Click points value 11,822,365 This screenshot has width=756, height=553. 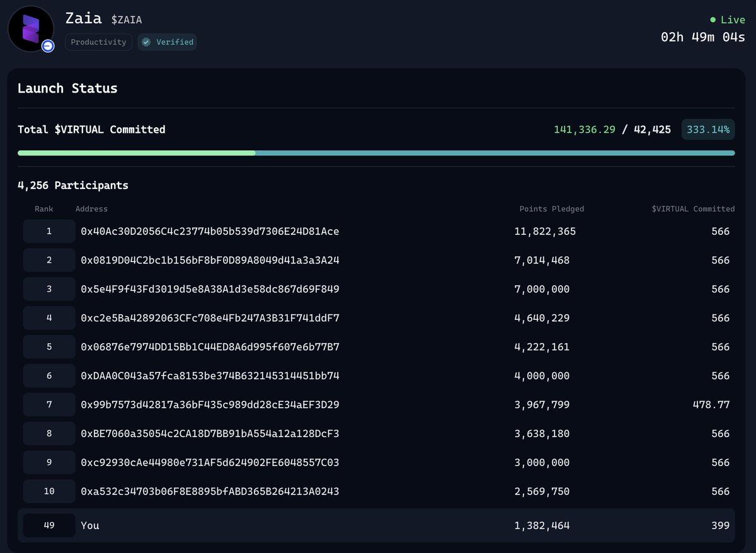545,232
